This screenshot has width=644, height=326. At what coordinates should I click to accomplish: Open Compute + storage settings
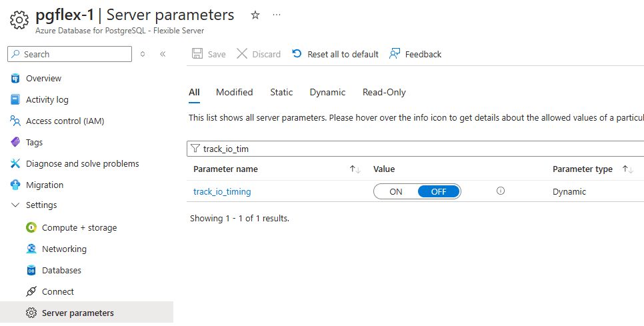pyautogui.click(x=79, y=228)
